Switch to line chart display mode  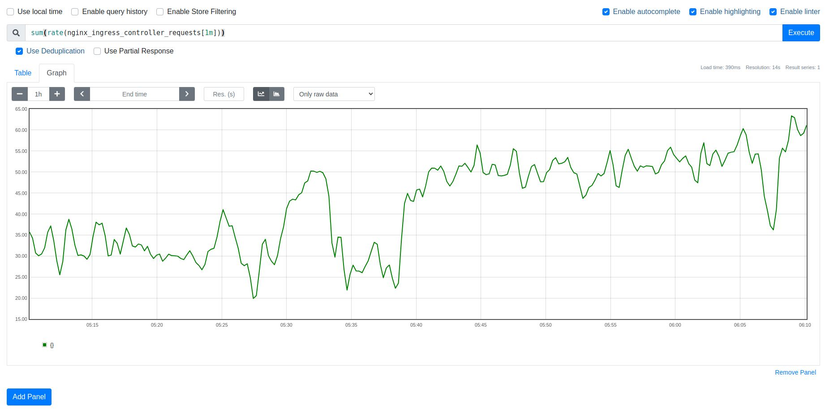[261, 94]
